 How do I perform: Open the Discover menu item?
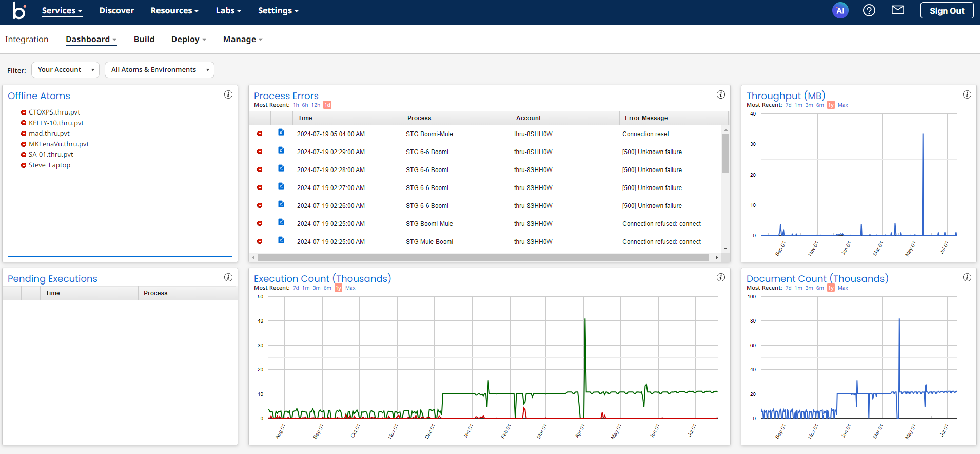coord(116,11)
